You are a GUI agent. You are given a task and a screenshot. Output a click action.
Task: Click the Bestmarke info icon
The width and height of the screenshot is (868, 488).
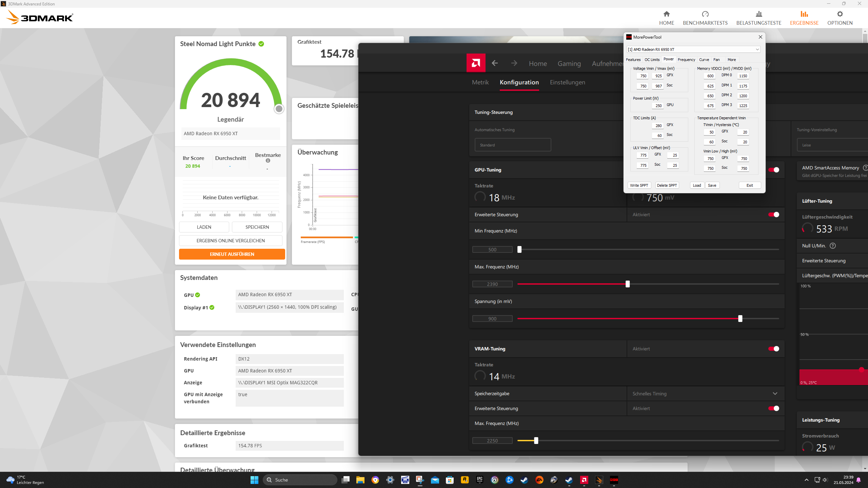click(x=268, y=161)
